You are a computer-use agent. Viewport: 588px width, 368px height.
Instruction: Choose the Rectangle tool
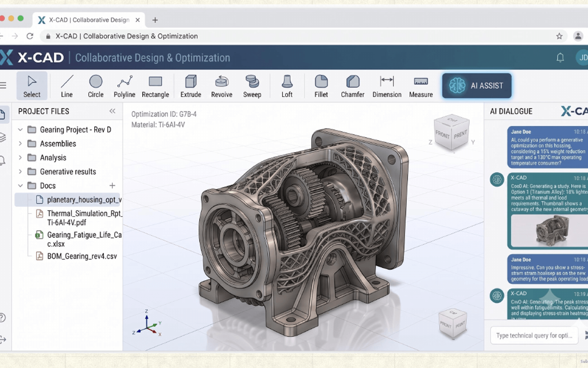tap(155, 86)
